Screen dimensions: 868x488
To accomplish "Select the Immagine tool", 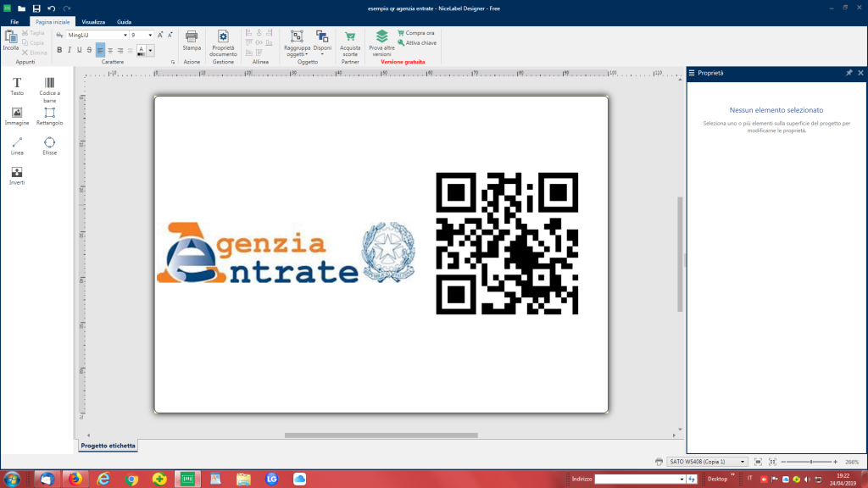I will click(17, 116).
